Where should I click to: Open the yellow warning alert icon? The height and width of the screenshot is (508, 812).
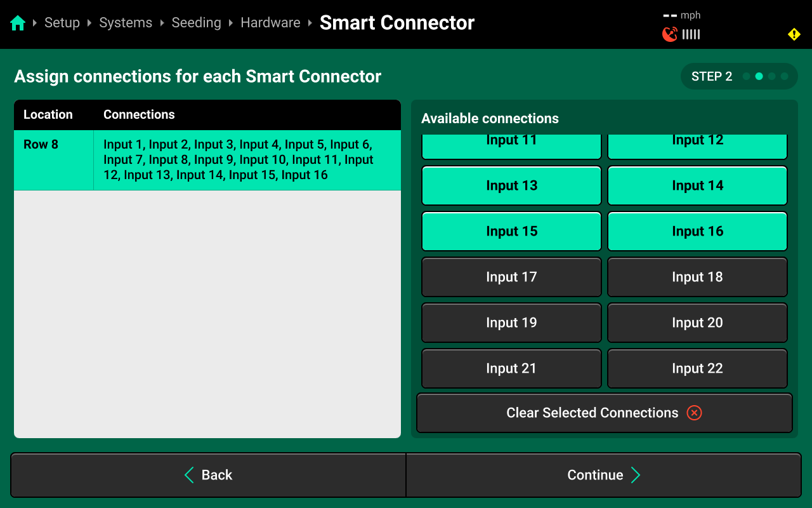794,34
